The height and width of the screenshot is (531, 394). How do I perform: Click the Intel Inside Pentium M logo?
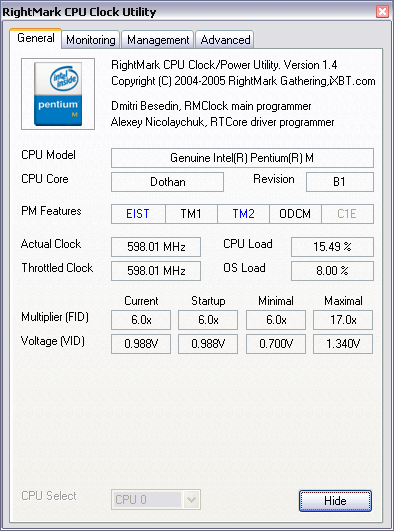58,94
